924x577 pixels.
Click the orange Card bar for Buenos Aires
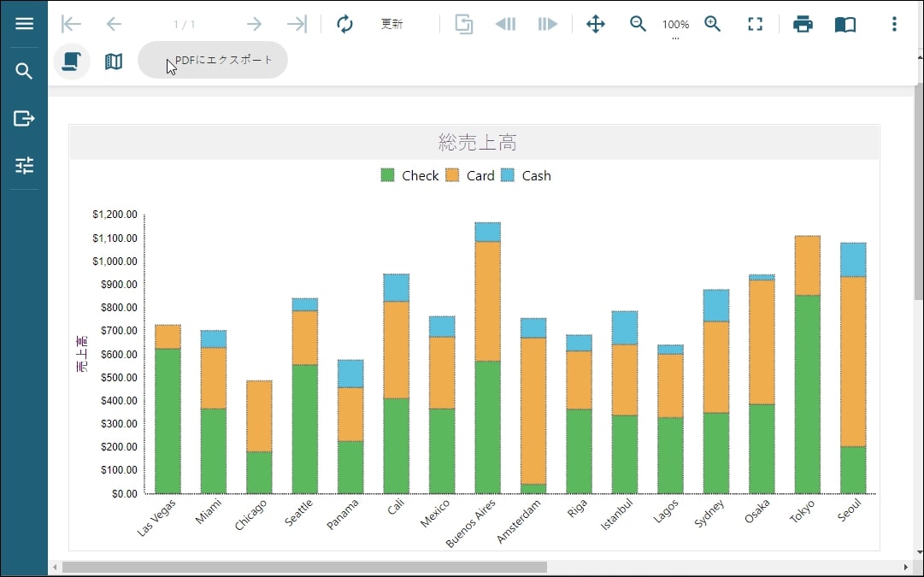coord(488,301)
